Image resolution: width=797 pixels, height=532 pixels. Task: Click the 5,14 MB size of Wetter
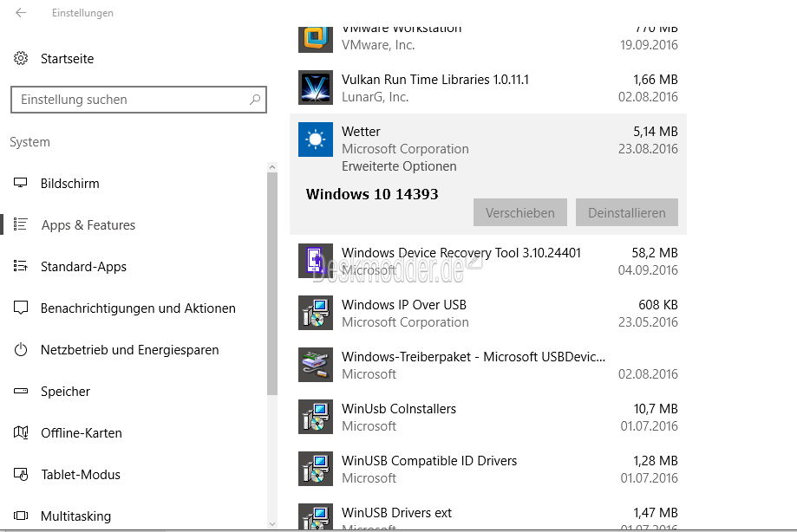point(655,132)
